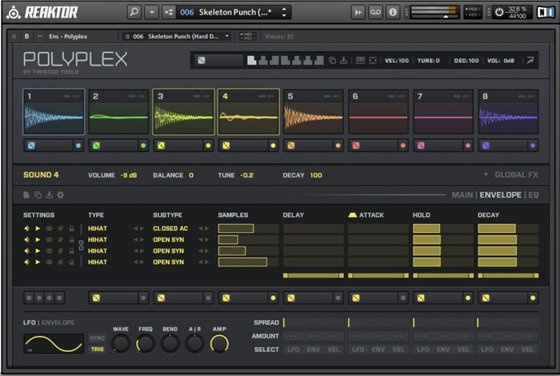
Task: Adjust the CLOSED AC row HOLD slider
Action: tap(443, 229)
